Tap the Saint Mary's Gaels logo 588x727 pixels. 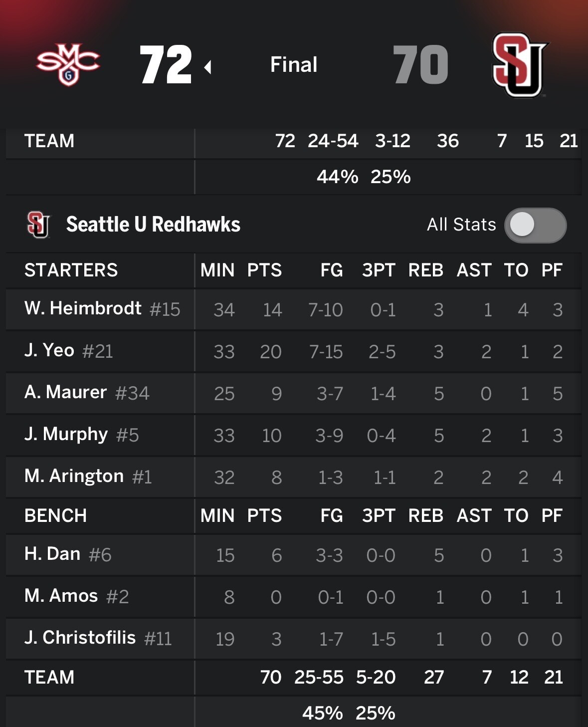coord(68,65)
